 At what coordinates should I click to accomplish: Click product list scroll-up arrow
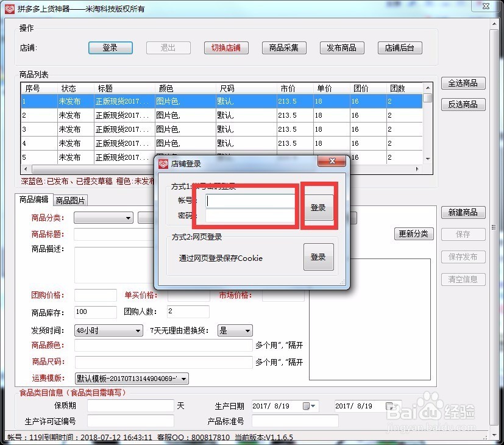click(428, 88)
